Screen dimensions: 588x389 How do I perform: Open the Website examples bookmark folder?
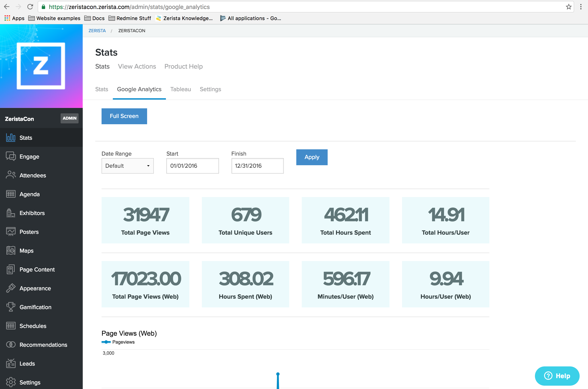pos(54,18)
